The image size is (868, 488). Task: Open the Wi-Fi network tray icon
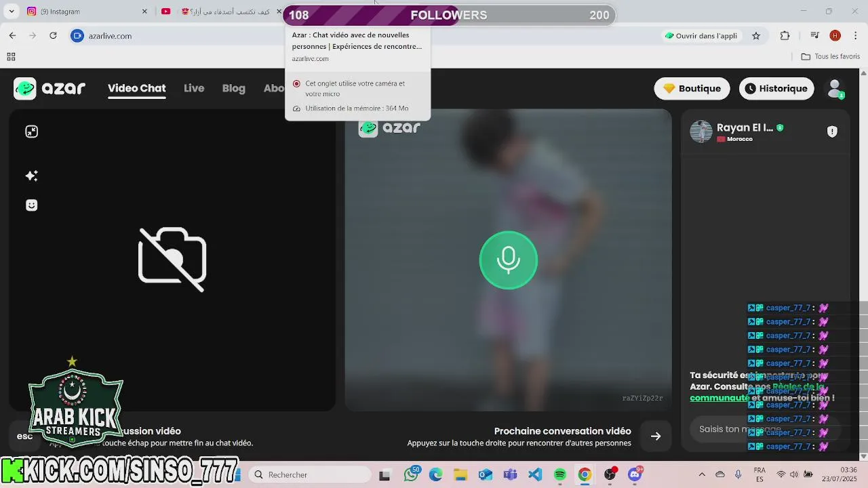[x=781, y=474]
